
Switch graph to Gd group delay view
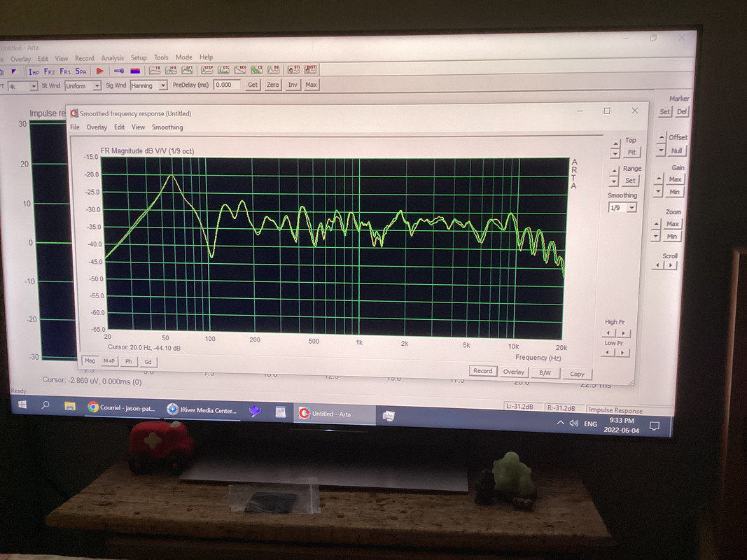148,362
